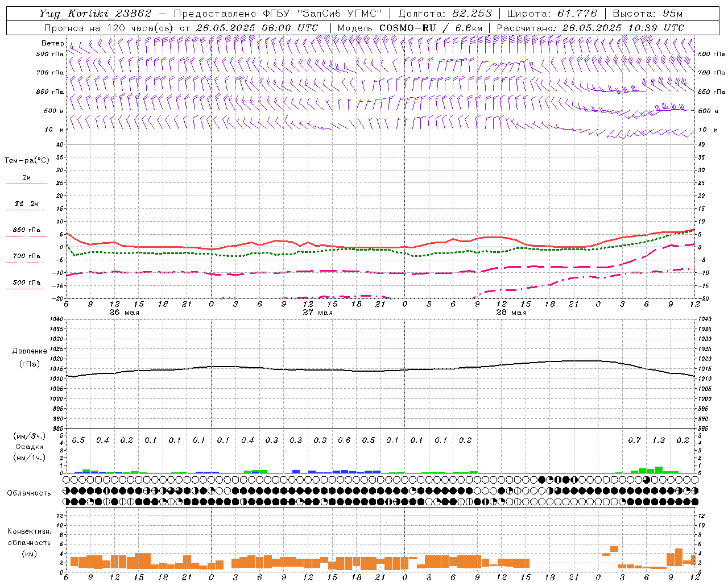Click the Давление pressure panel label
The width and height of the screenshot is (728, 582).
[x=30, y=351]
